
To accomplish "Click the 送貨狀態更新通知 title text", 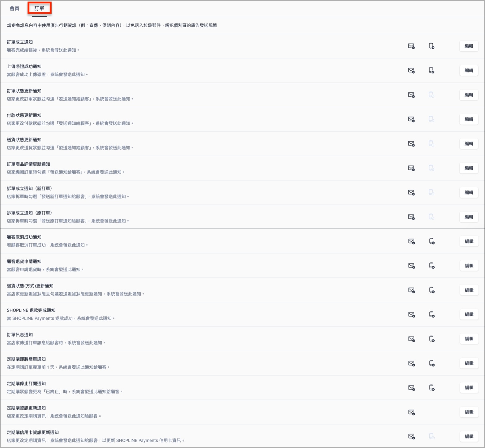I will point(24,140).
